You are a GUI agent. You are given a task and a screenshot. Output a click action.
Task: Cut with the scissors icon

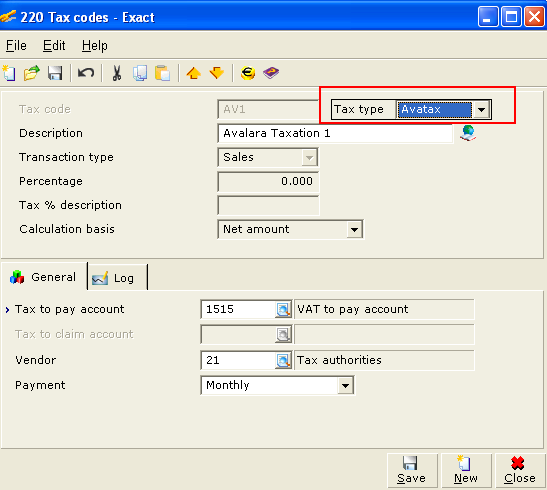117,73
